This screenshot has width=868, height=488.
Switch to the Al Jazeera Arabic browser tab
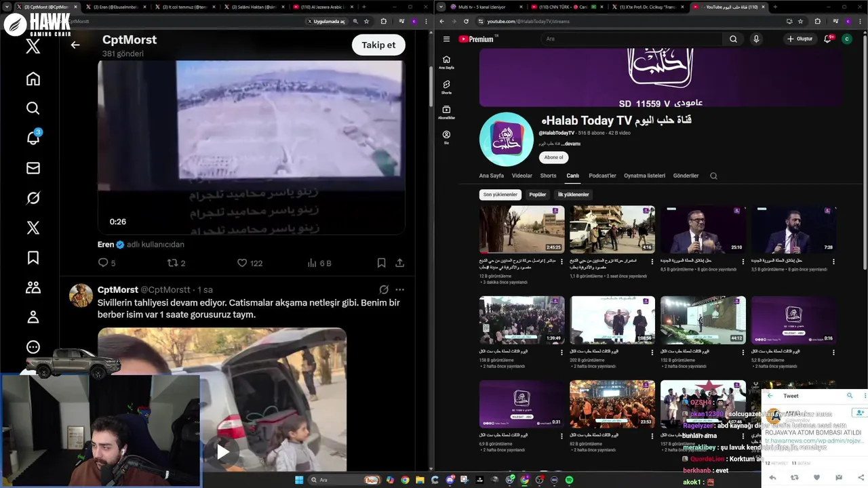click(322, 7)
